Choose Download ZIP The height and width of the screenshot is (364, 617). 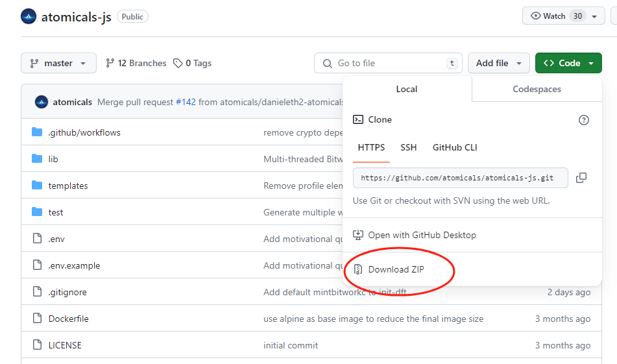coord(396,269)
